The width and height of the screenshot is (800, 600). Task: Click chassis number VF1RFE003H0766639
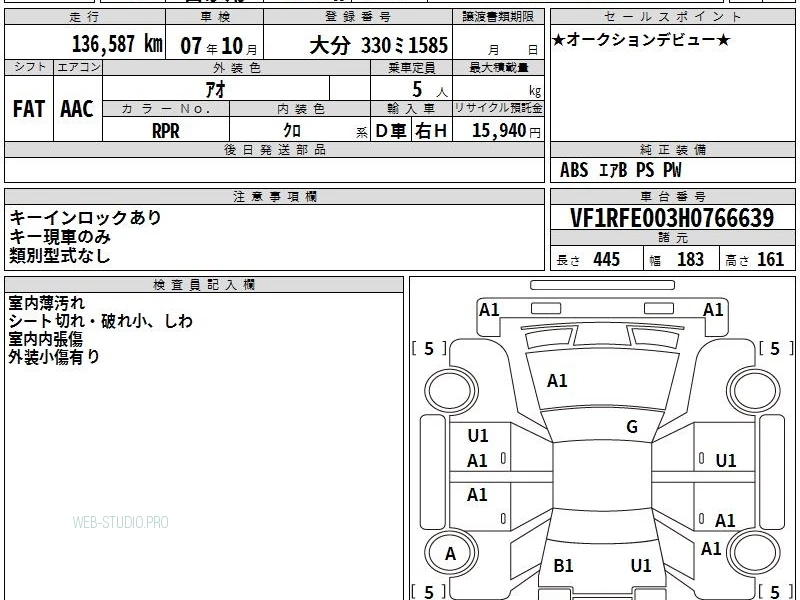tap(672, 218)
